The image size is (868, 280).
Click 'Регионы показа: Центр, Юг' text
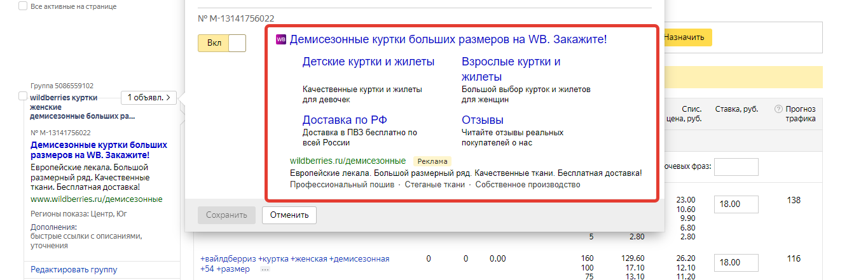(78, 214)
